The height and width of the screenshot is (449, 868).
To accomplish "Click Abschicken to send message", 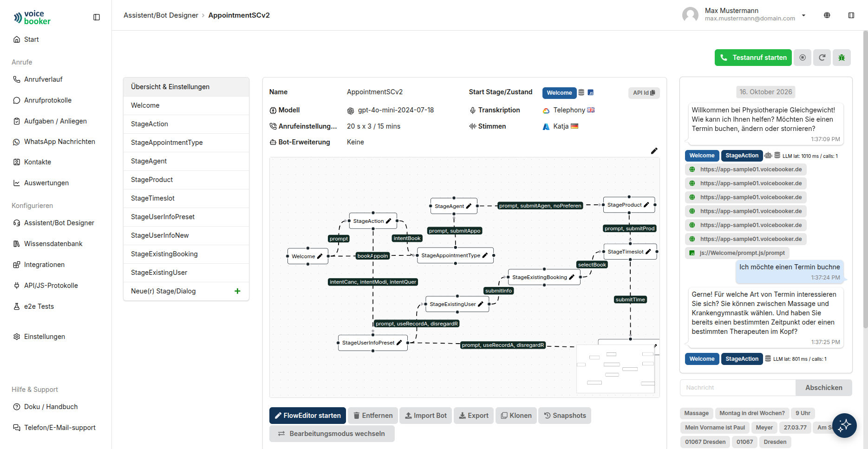I will tap(823, 388).
